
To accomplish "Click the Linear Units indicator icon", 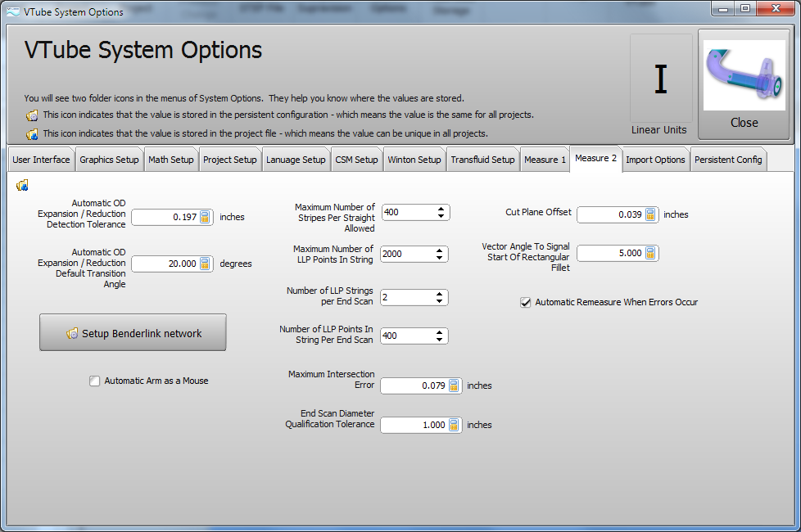I will tap(660, 79).
